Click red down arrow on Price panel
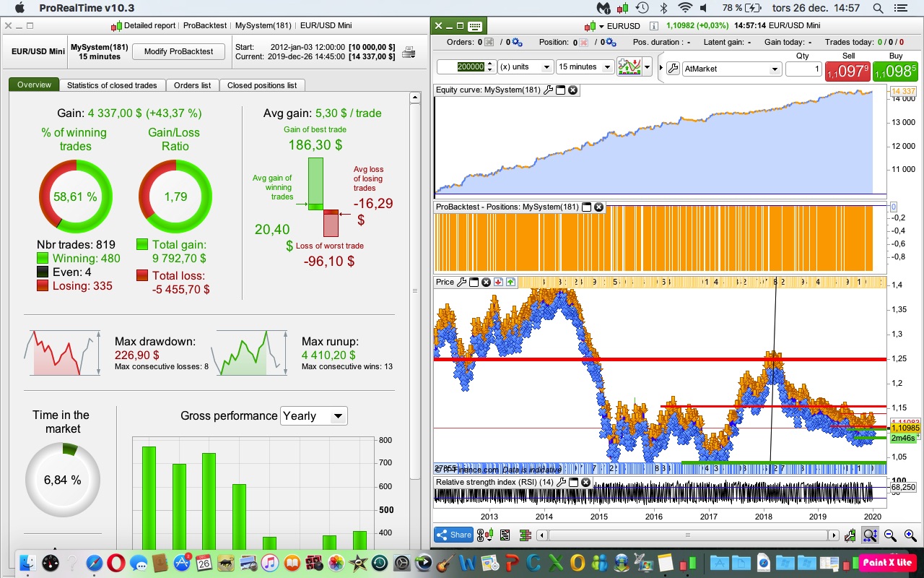924x578 pixels. point(498,282)
